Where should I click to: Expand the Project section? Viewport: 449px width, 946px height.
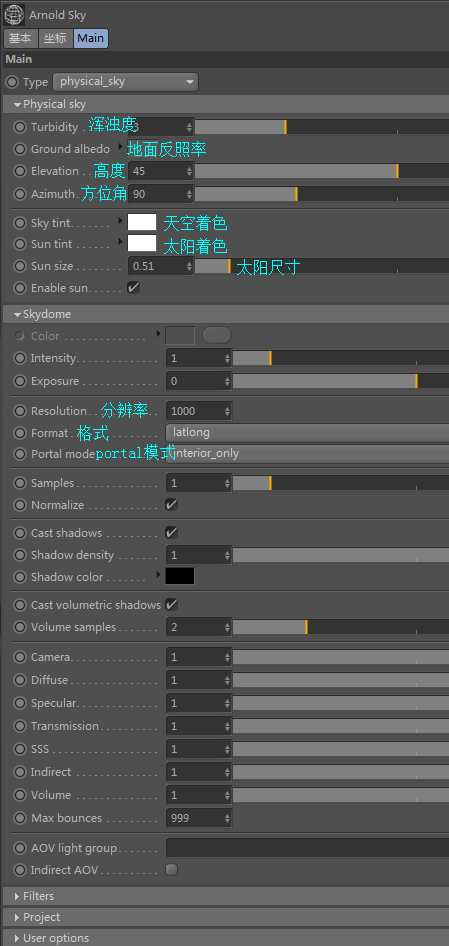(17, 917)
